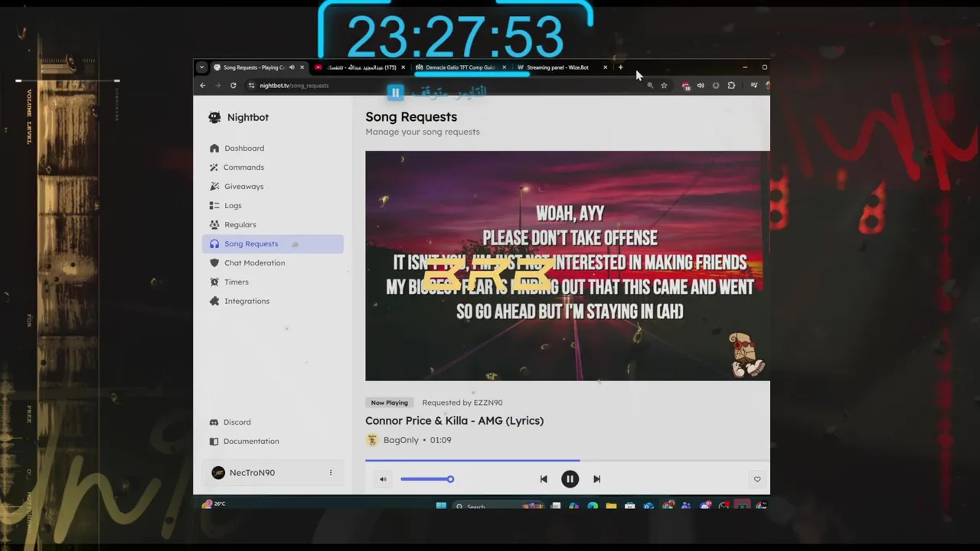
Task: Click the NecTroN90 profile avatar
Action: 218,472
